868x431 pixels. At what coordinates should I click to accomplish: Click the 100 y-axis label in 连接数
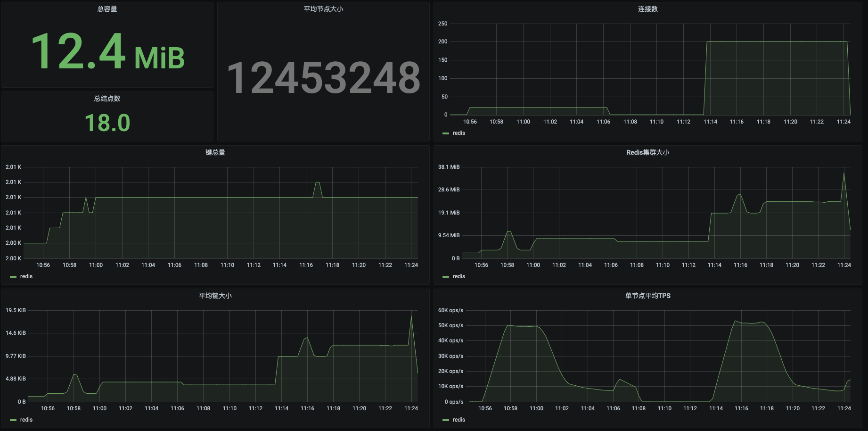pos(442,78)
